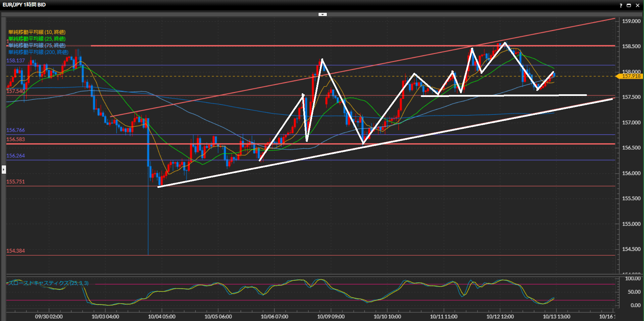Click the 159.000 price axis label

(x=631, y=21)
